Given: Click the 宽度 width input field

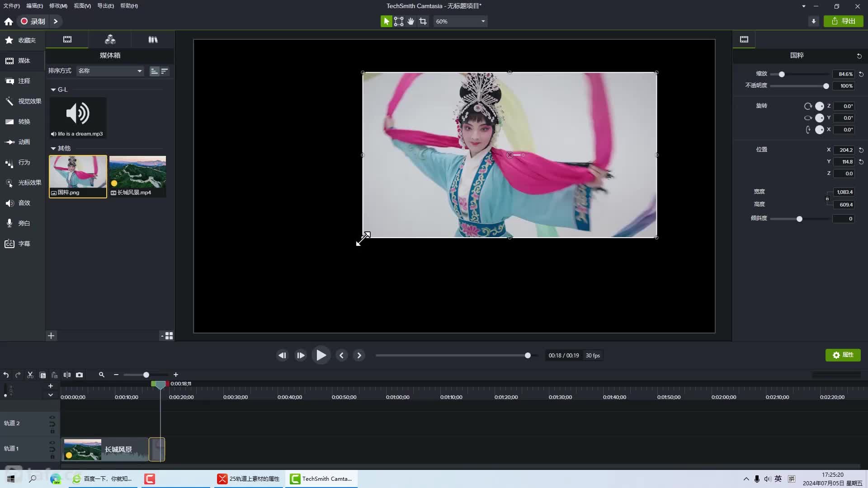Looking at the screenshot, I should (x=844, y=192).
